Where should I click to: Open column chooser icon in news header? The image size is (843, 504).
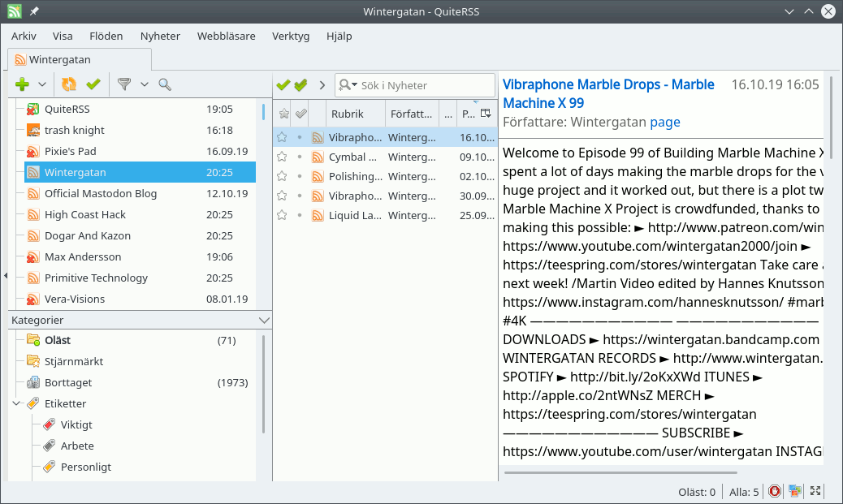(486, 113)
